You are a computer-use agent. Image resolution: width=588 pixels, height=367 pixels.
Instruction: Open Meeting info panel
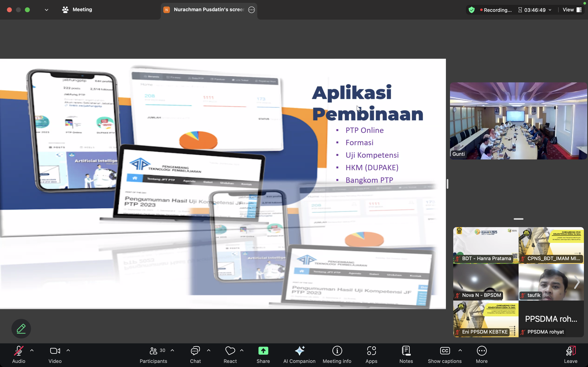click(x=337, y=351)
